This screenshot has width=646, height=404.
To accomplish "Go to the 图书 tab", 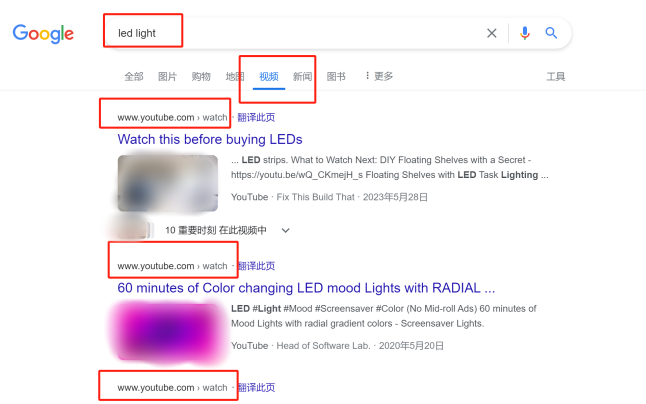I will pos(336,77).
